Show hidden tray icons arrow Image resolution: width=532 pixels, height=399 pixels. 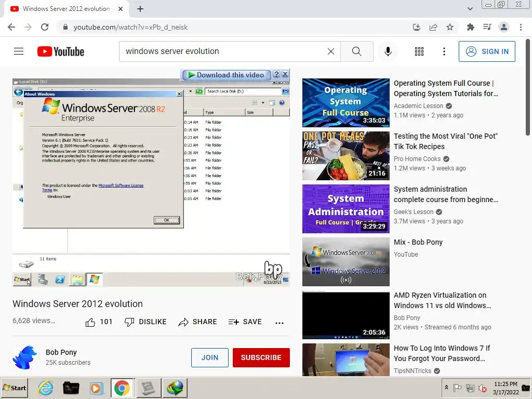[446, 388]
